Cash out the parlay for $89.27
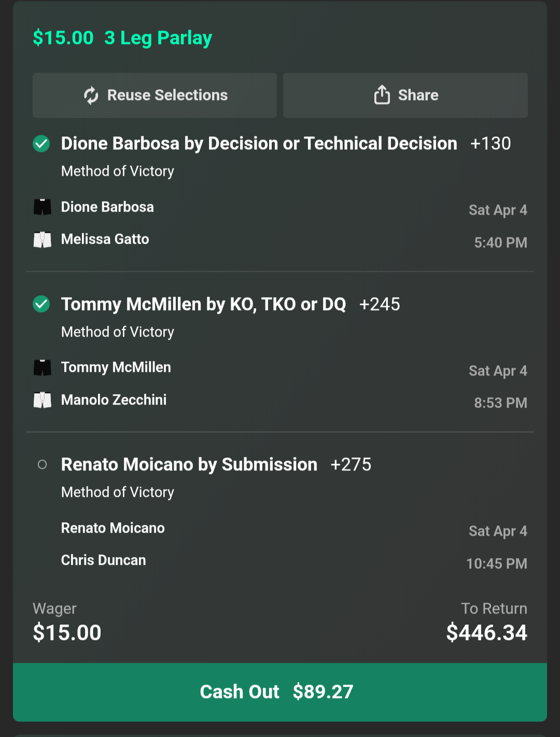The width and height of the screenshot is (560, 737). (280, 692)
